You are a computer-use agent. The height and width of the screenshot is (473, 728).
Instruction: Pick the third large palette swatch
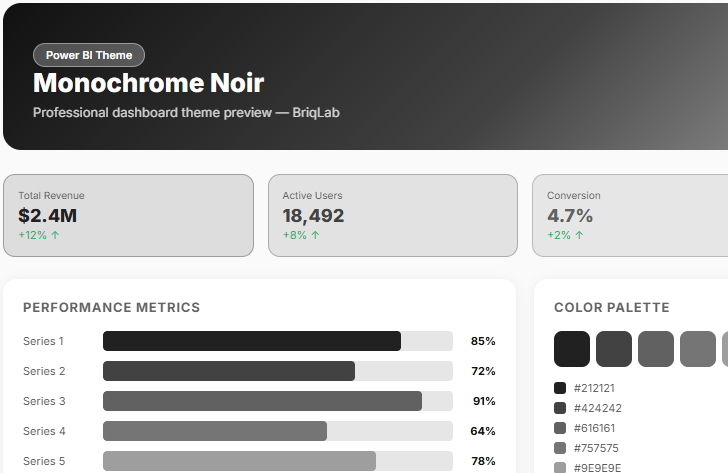coord(656,349)
